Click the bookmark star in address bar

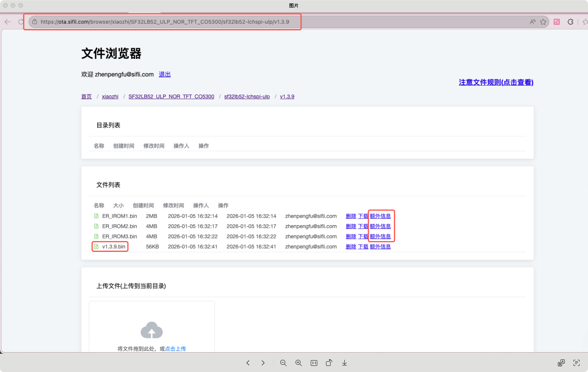(543, 22)
